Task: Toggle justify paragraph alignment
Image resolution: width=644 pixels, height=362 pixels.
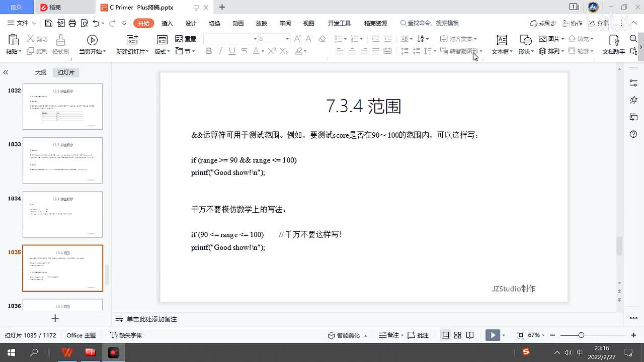Action: point(375,51)
